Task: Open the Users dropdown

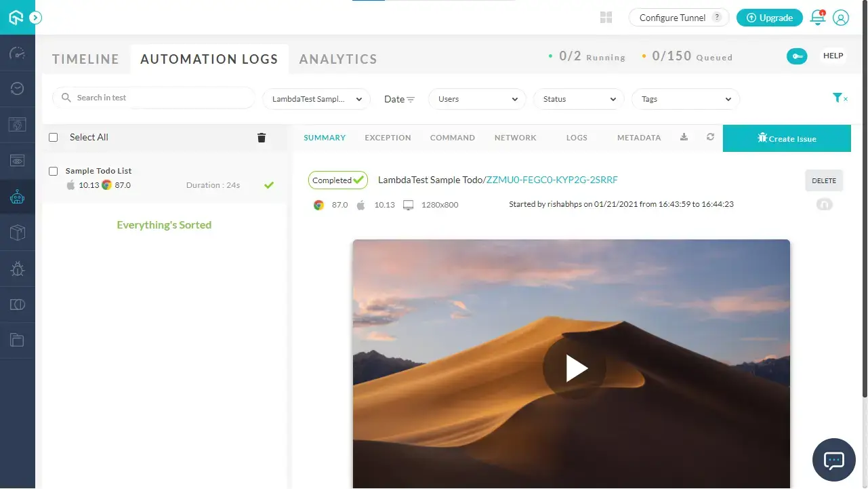Action: 477,99
